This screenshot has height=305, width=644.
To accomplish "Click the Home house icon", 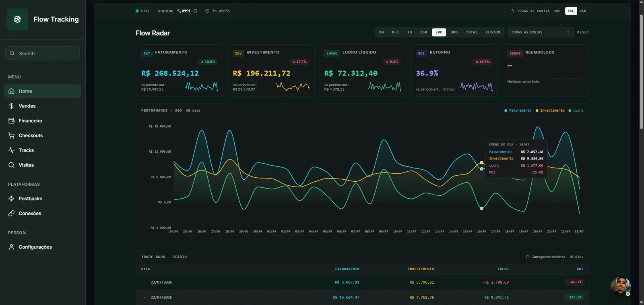I will pyautogui.click(x=11, y=91).
